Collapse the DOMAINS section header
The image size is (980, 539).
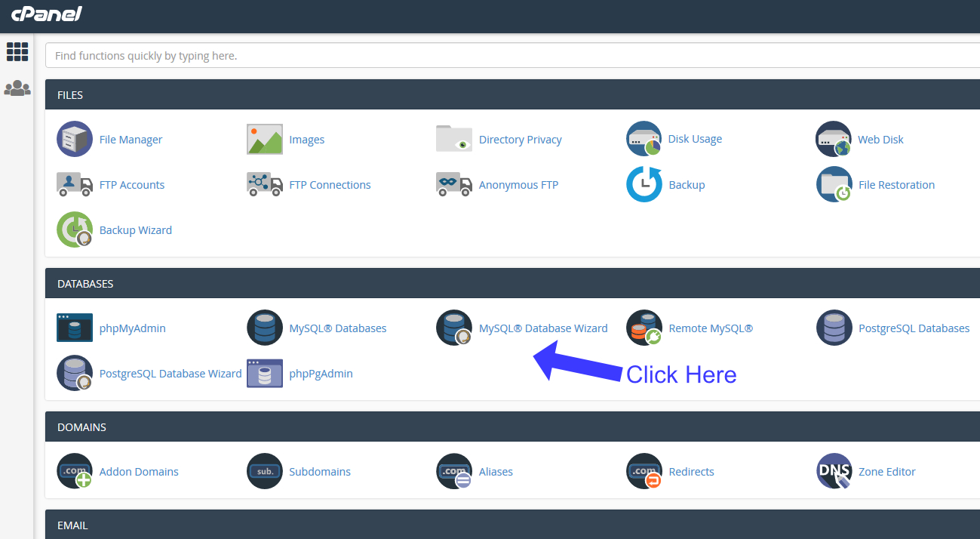(x=512, y=427)
